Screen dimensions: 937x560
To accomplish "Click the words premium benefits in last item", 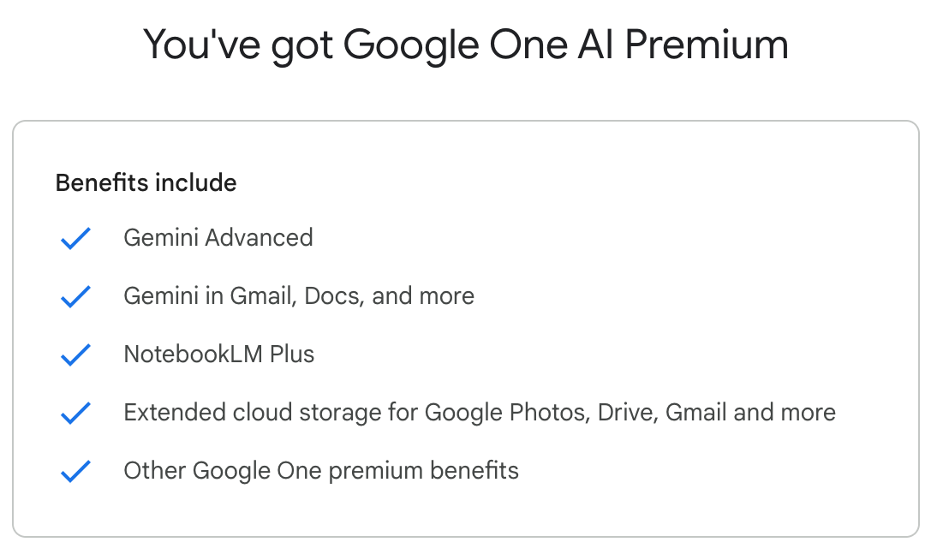I will coord(424,471).
